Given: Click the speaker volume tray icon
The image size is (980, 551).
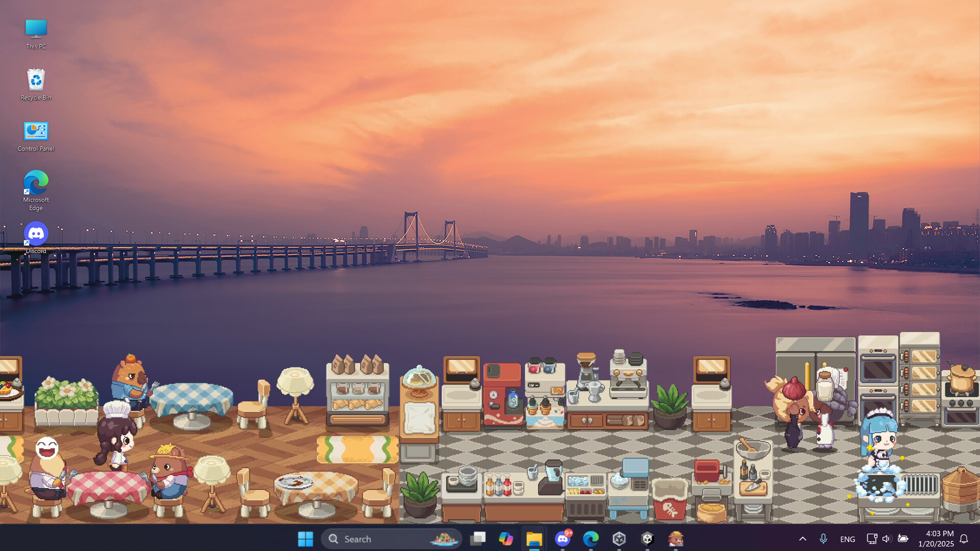Looking at the screenshot, I should click(886, 539).
